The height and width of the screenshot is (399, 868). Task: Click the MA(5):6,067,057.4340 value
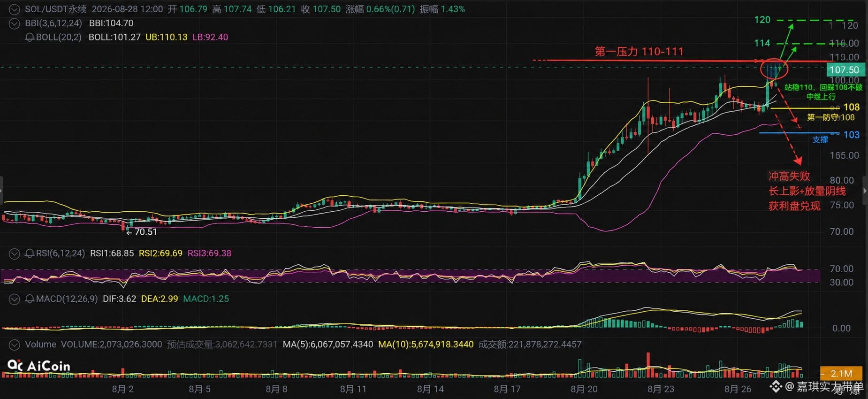pyautogui.click(x=328, y=345)
